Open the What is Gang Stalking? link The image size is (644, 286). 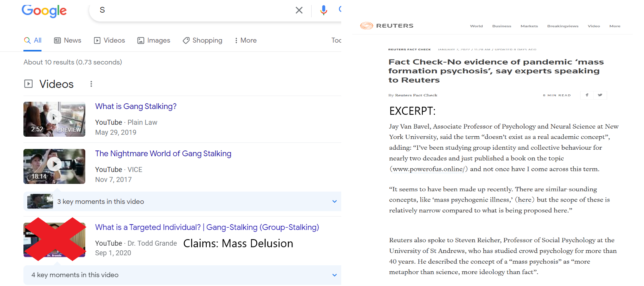[x=136, y=106]
